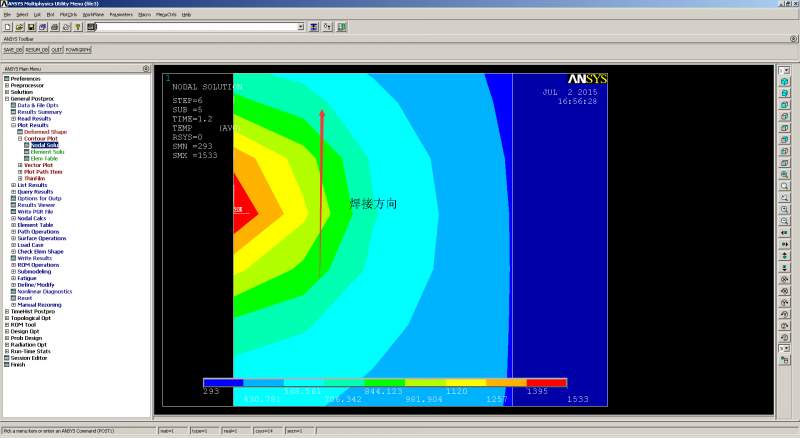
Task: Click the Dynamic Model Mode icon at toolbar bottom
Action: [785, 360]
